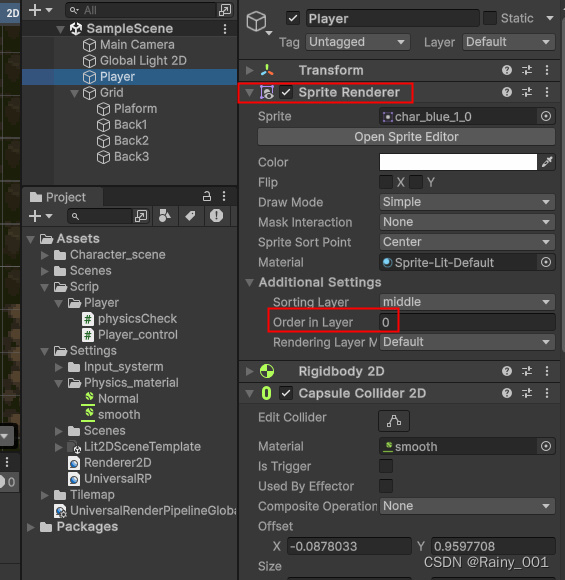
Task: Toggle the Sprite Renderer enabled checkbox
Action: [286, 92]
